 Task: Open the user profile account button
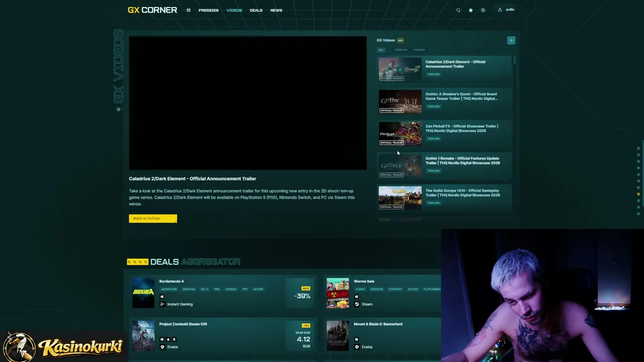point(506,10)
